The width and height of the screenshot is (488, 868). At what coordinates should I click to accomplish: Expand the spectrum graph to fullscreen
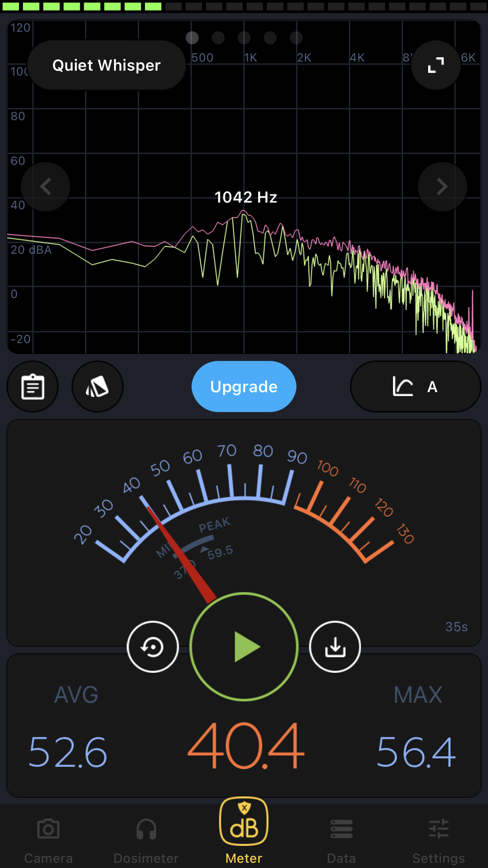(x=436, y=65)
